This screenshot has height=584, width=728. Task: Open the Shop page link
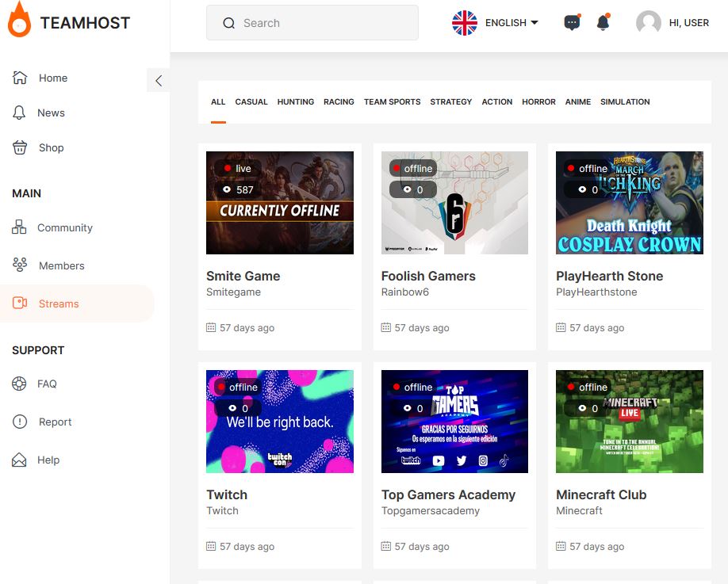[51, 147]
